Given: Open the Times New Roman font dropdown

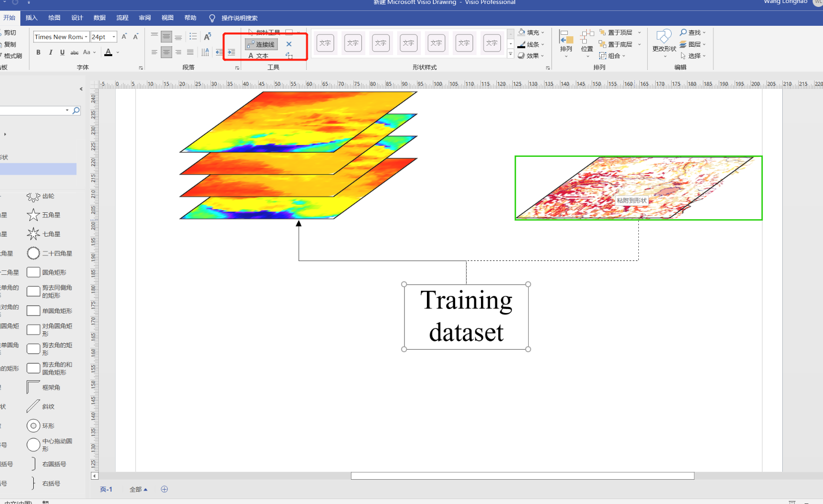Looking at the screenshot, I should pos(86,37).
